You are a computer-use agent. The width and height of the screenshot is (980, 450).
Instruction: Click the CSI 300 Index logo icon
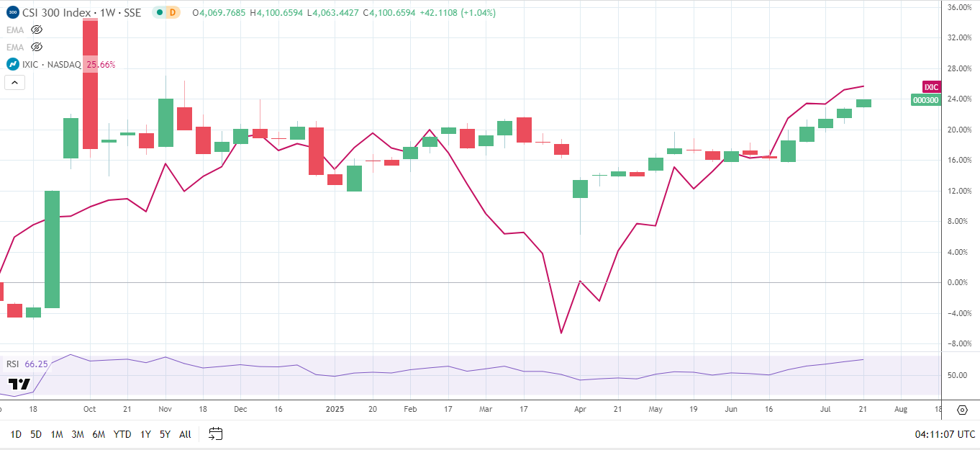[13, 12]
